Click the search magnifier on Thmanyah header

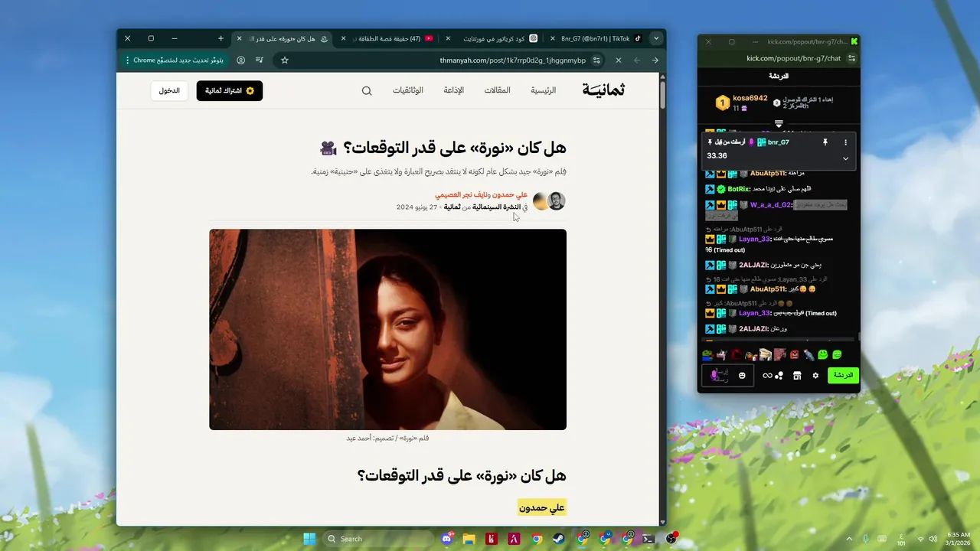point(367,90)
